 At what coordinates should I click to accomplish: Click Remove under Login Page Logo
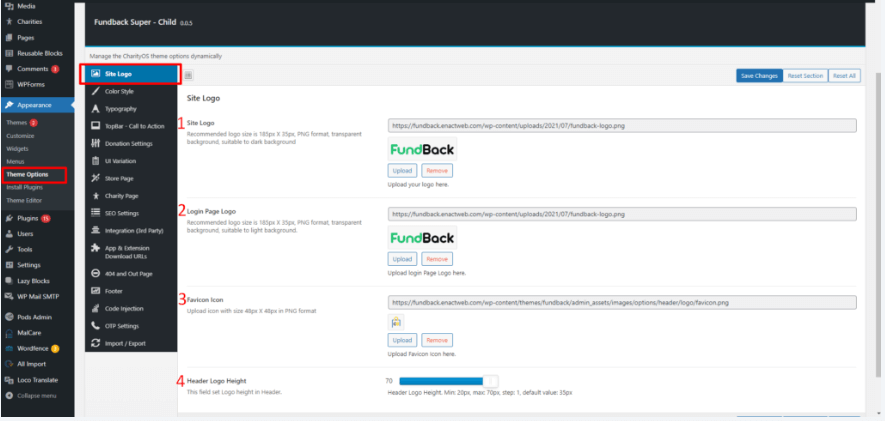[437, 259]
